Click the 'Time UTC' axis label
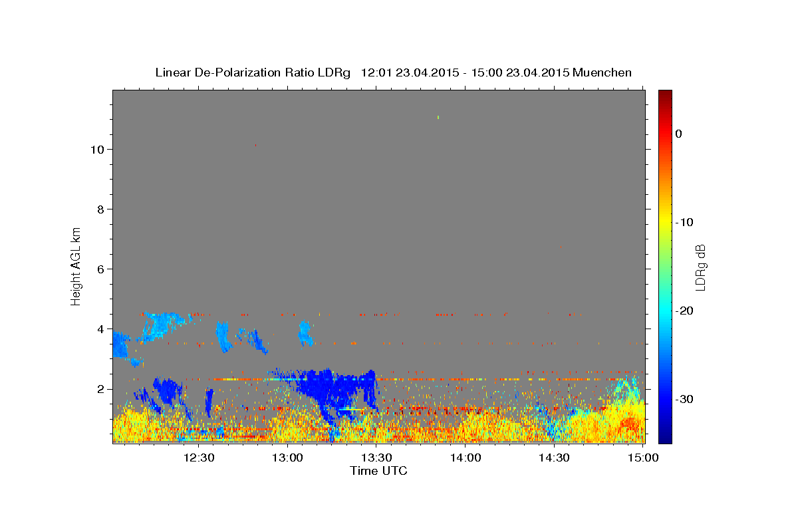The image size is (798, 532). (378, 471)
